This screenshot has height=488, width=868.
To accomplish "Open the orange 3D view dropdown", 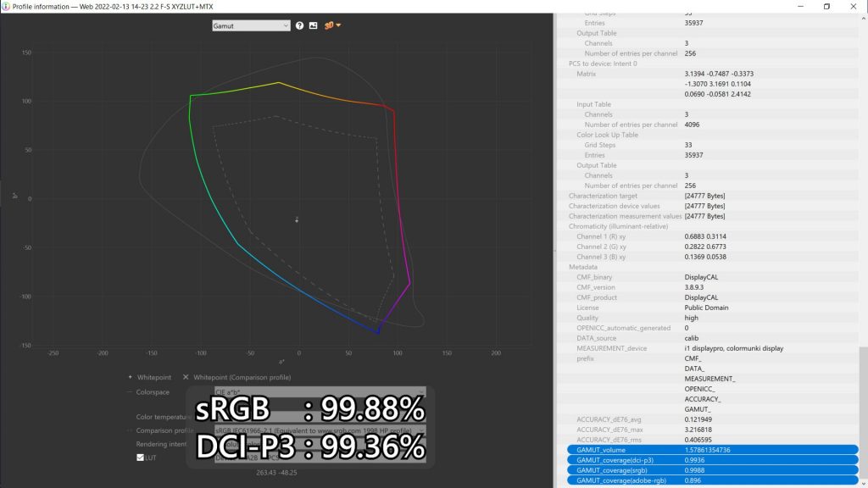I will pyautogui.click(x=332, y=25).
